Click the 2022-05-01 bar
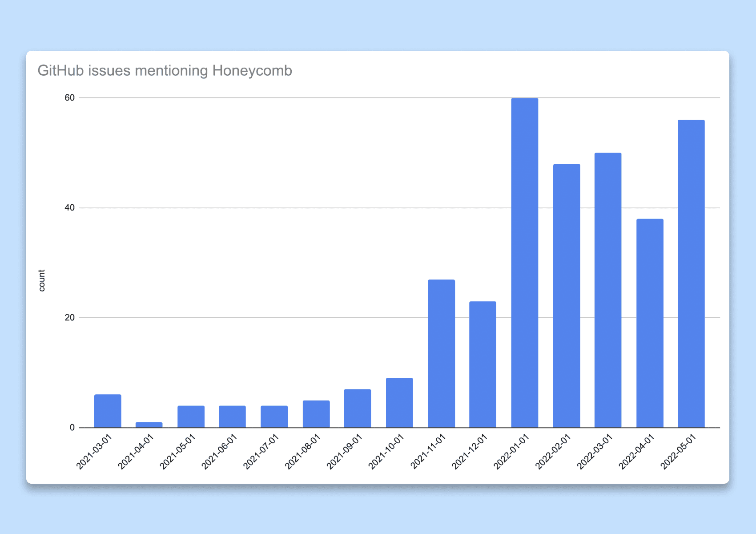 [x=691, y=274]
